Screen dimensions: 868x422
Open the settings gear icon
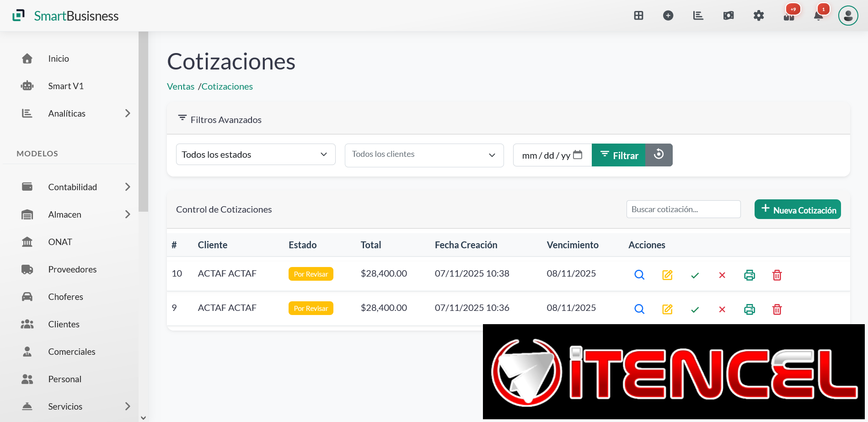pos(759,15)
